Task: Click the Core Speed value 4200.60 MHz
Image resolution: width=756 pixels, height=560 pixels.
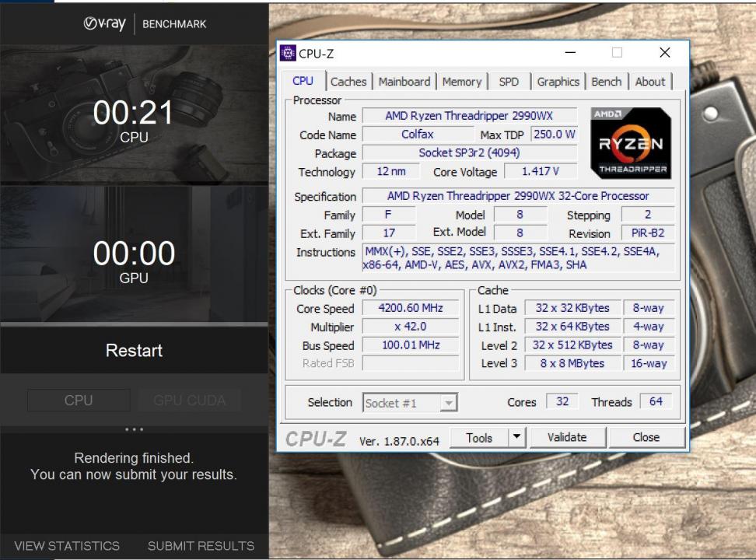Action: click(x=411, y=308)
